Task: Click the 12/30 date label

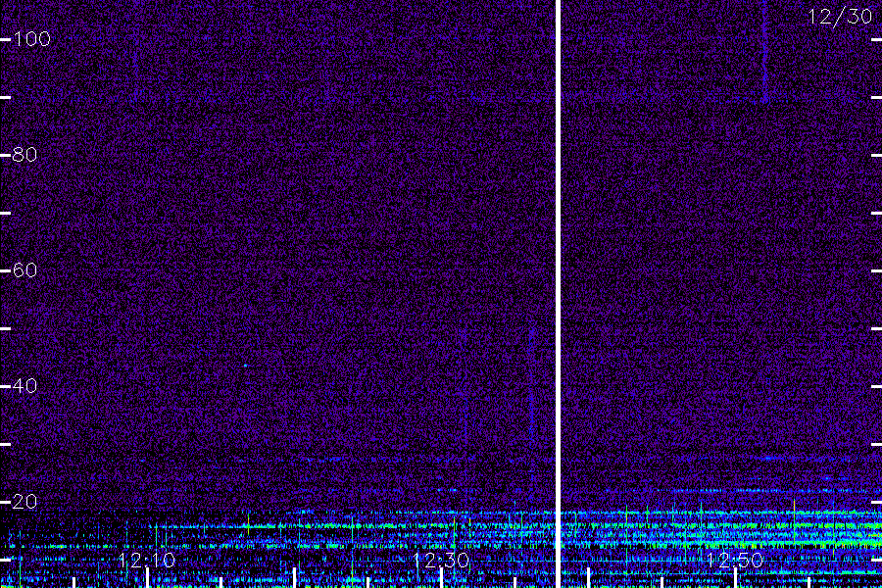Action: coord(840,17)
